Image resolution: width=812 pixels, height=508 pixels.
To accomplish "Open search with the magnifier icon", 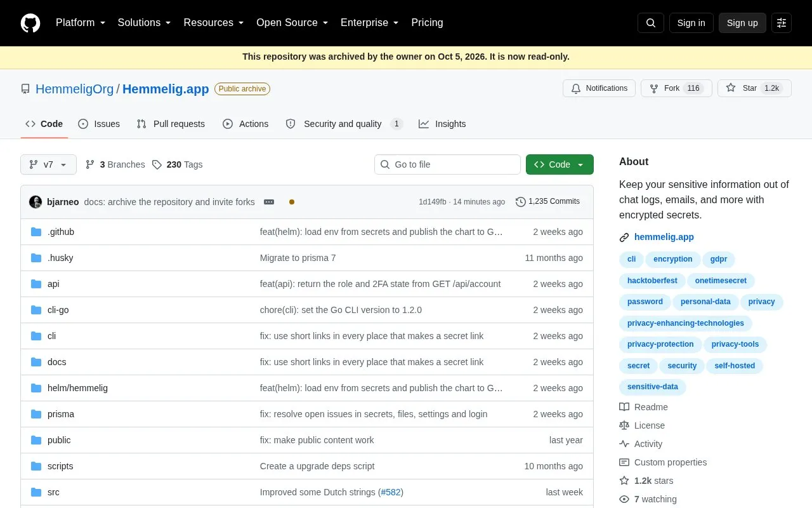I will [651, 23].
